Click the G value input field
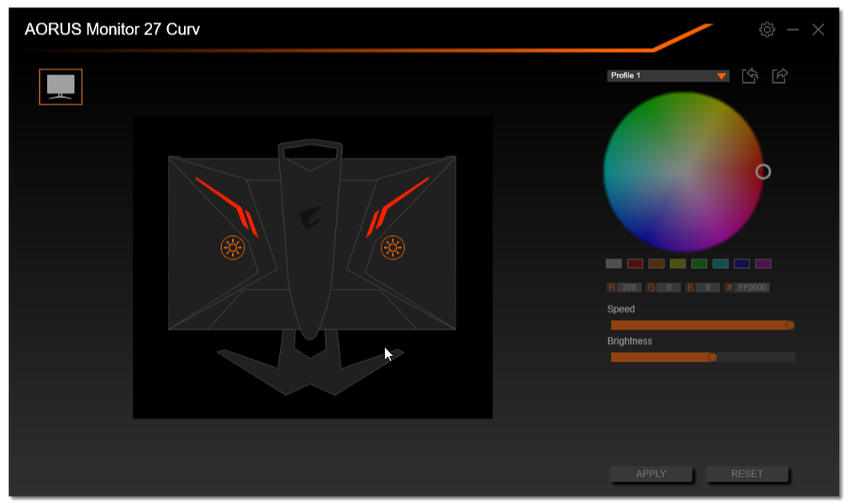The width and height of the screenshot is (848, 504). tap(668, 287)
